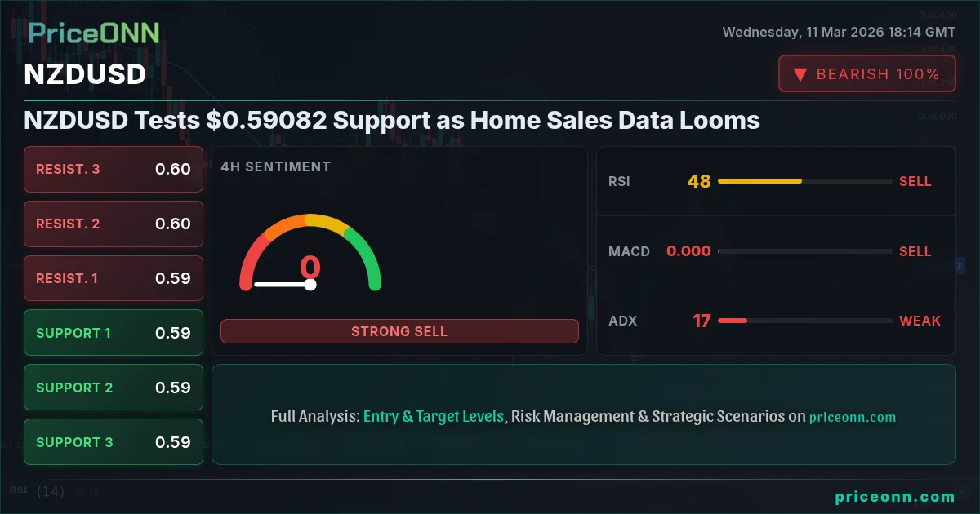980x514 pixels.
Task: Click the STRONG SELL bar
Action: [x=399, y=331]
